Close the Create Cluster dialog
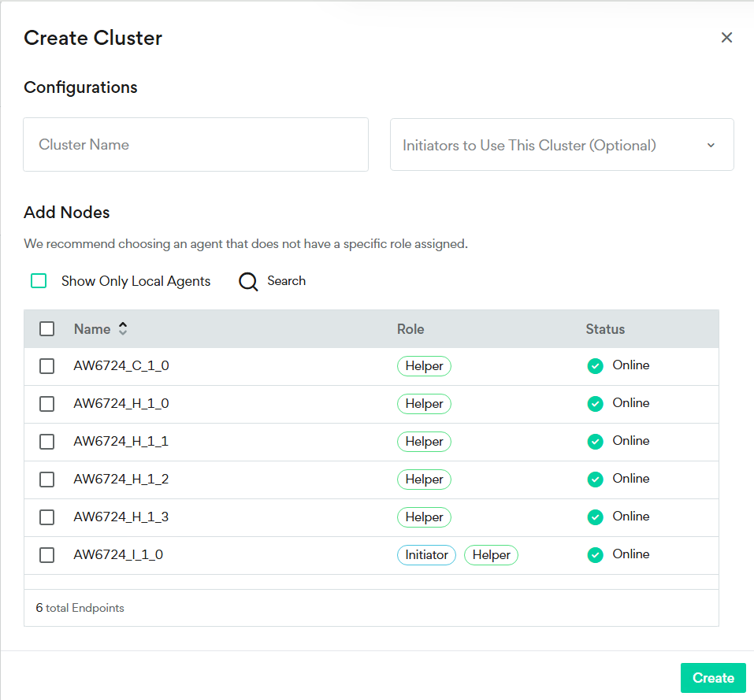Screen dimensions: 754x700 click(x=726, y=38)
